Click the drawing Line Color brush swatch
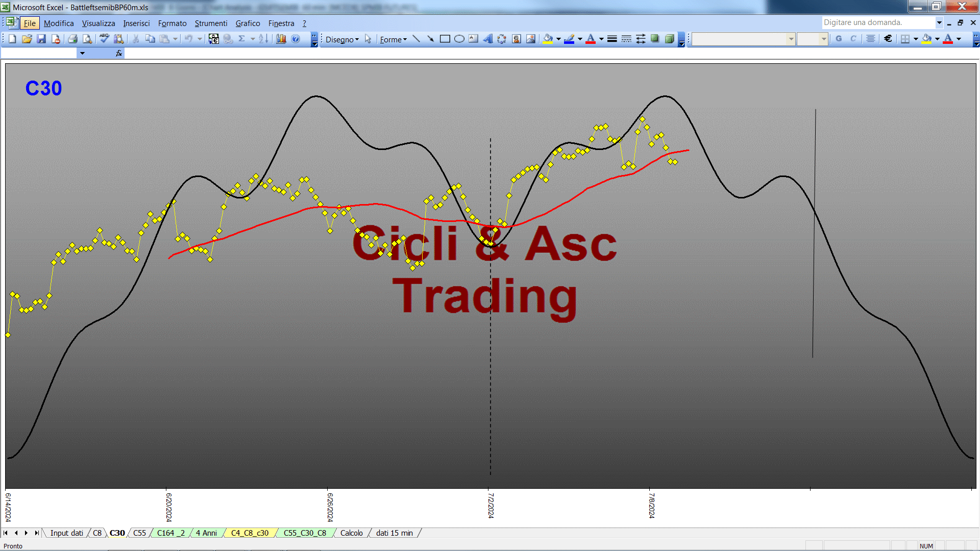This screenshot has height=551, width=980. 570,39
